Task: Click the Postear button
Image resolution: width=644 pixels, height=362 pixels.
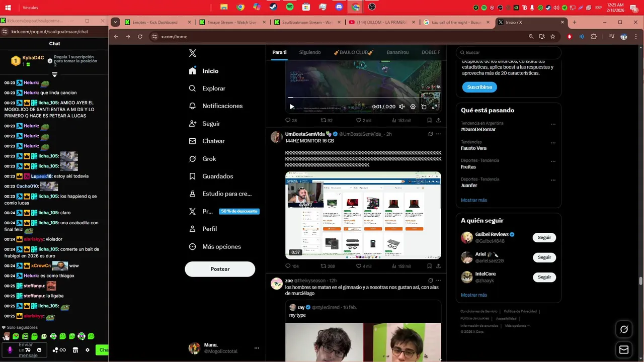Action: [x=220, y=269]
